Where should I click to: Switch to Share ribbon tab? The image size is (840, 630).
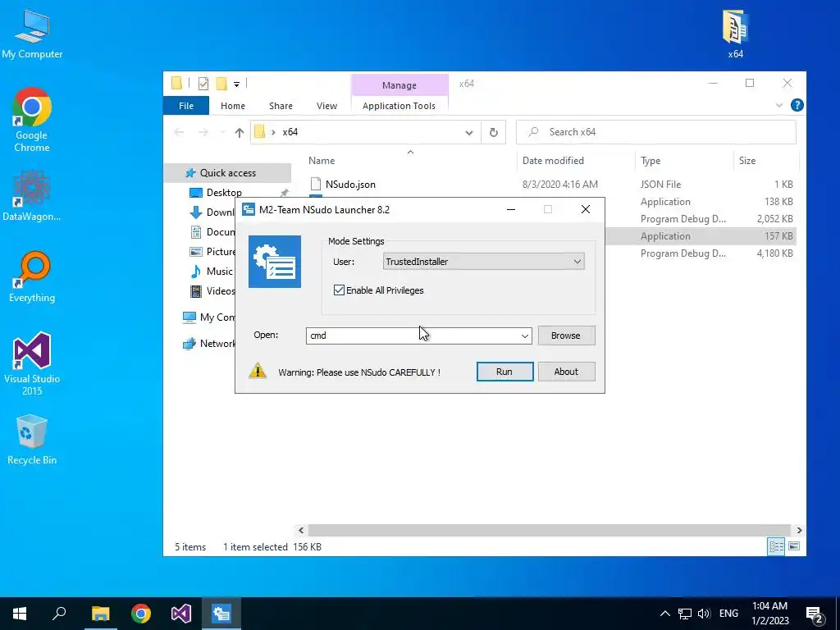[x=281, y=106]
